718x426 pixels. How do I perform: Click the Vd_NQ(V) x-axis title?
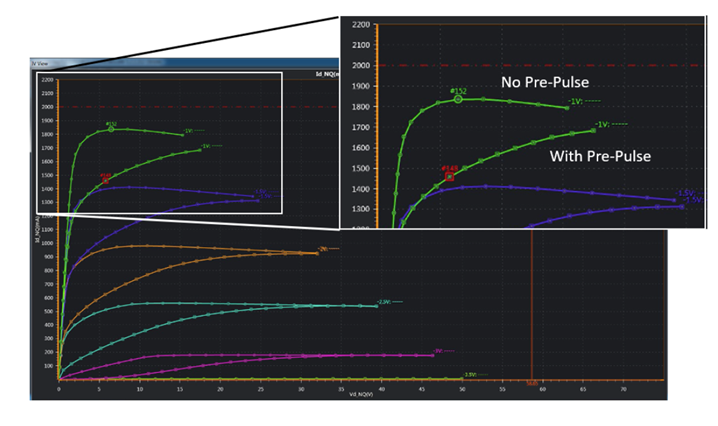[x=361, y=394]
